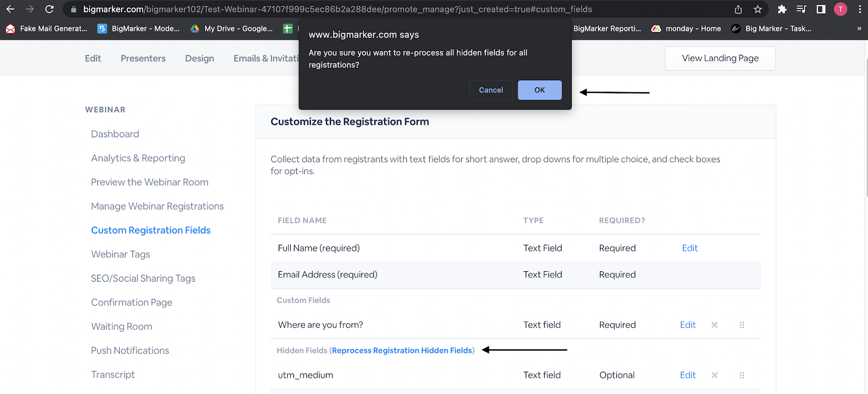Expand the hidden bookmarks overflow chevron
Image resolution: width=868 pixels, height=394 pixels.
pos(859,29)
